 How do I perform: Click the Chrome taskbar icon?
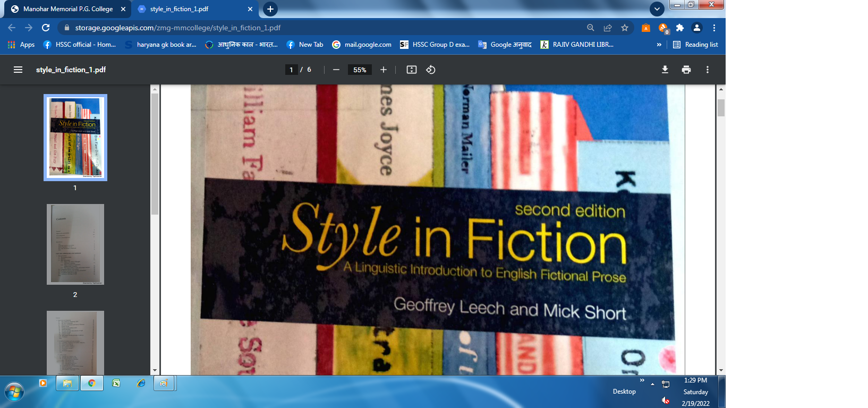pyautogui.click(x=92, y=383)
